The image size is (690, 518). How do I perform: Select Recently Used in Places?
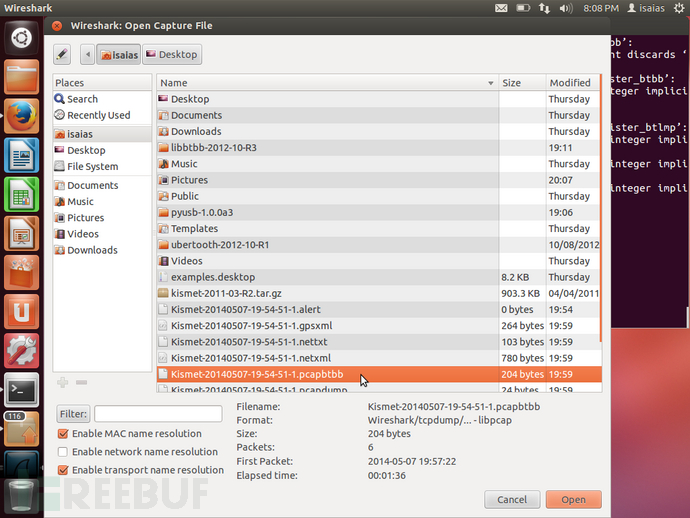coord(102,115)
